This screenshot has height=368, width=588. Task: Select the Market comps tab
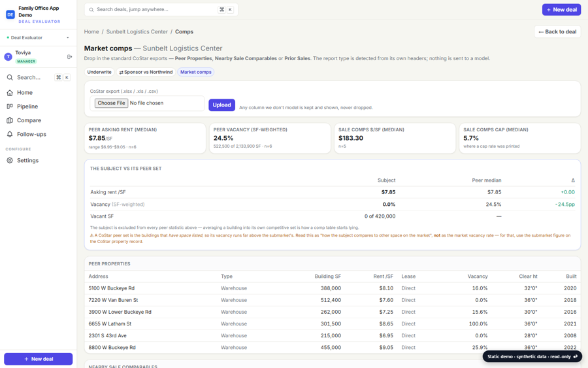196,72
